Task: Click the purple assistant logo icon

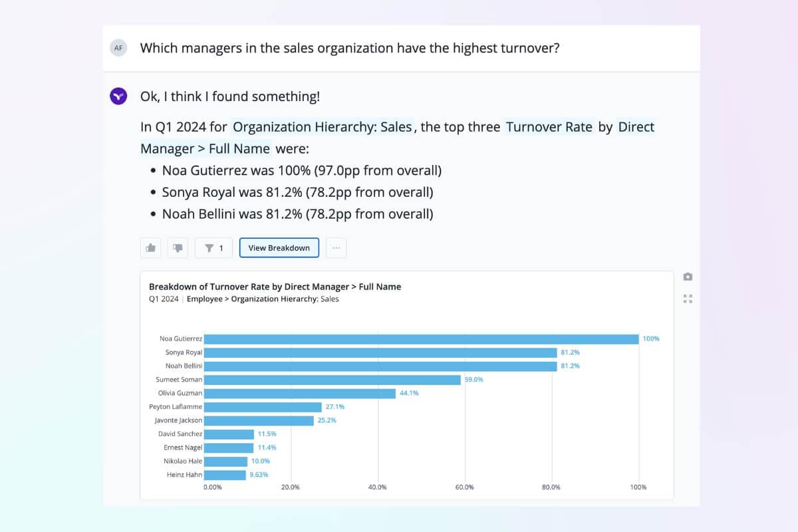Action: pyautogui.click(x=118, y=96)
